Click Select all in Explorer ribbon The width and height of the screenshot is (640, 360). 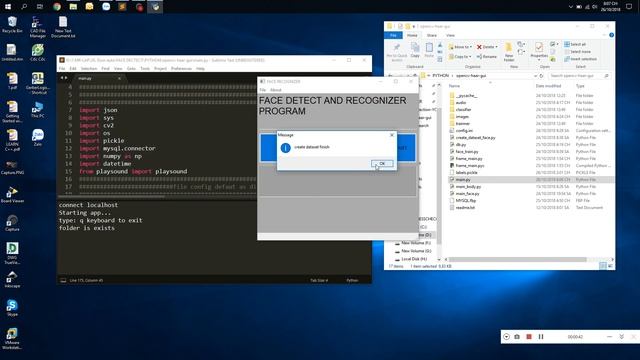(575, 44)
